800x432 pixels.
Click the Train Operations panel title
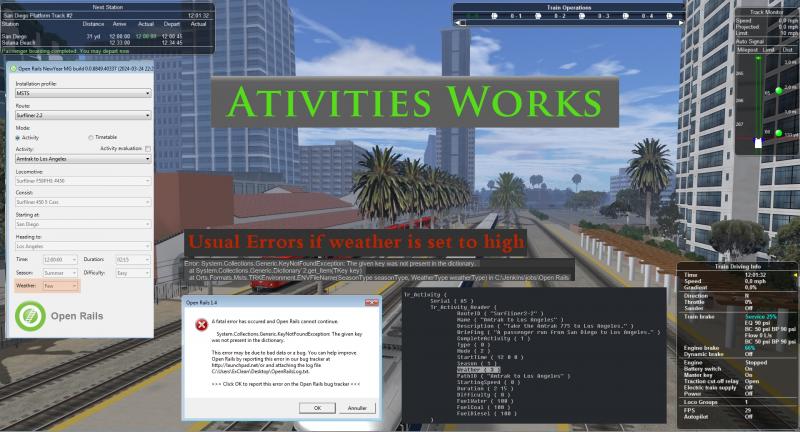(x=569, y=8)
